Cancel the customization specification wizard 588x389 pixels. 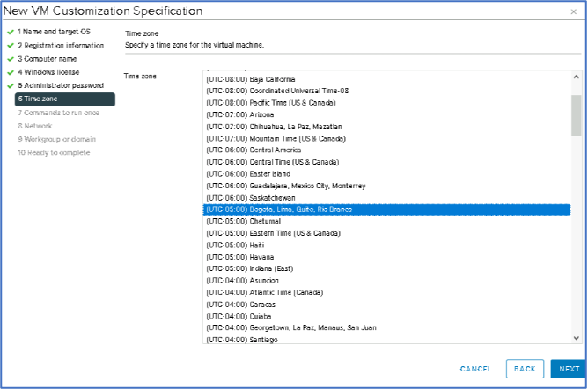click(x=475, y=369)
